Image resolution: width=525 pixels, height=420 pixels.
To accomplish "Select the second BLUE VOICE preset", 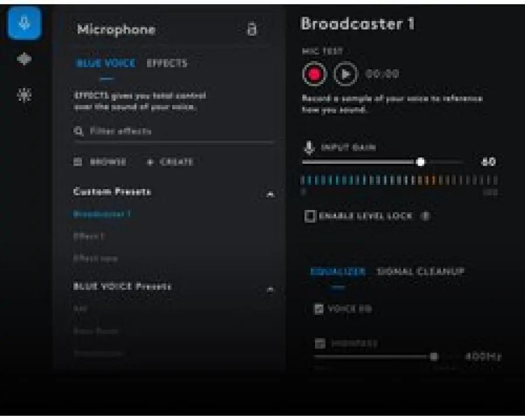I will pyautogui.click(x=96, y=331).
